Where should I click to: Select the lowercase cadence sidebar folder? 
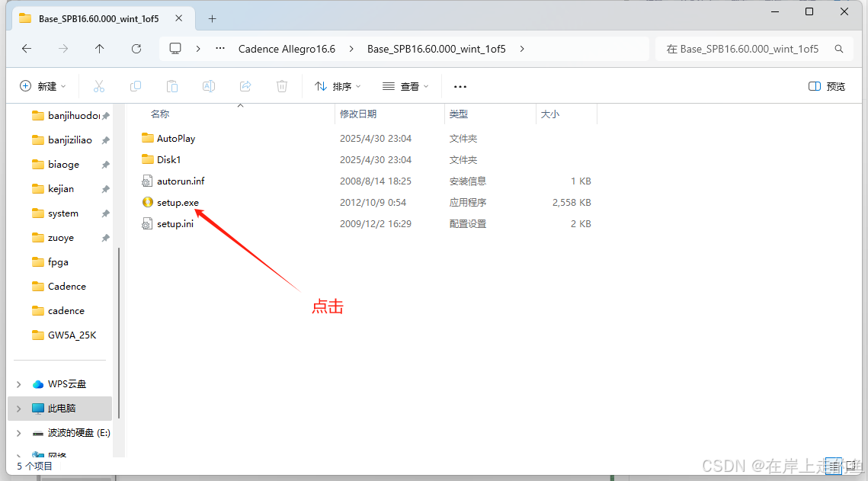point(66,310)
